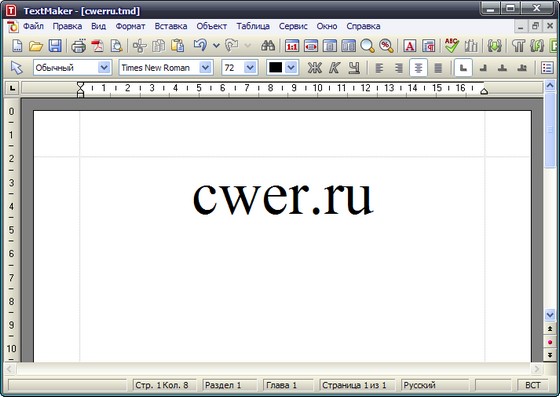Open the Обычный paragraph style dropdown
The height and width of the screenshot is (397, 560).
[x=104, y=67]
